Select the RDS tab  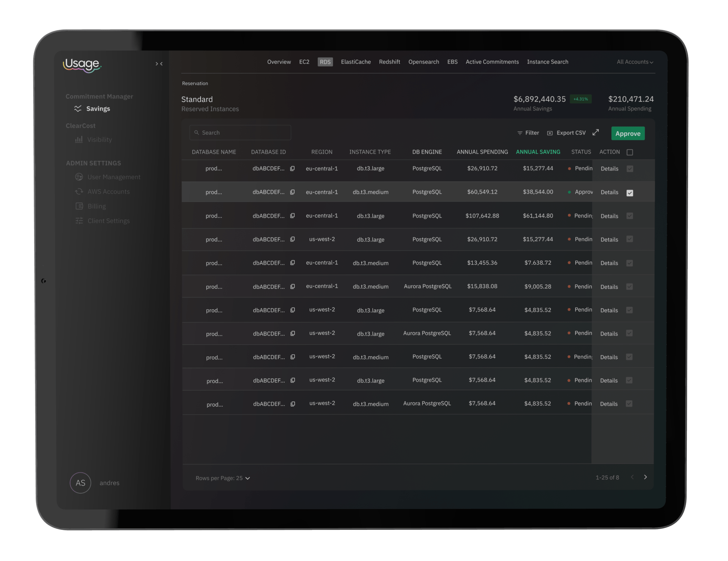tap(325, 62)
